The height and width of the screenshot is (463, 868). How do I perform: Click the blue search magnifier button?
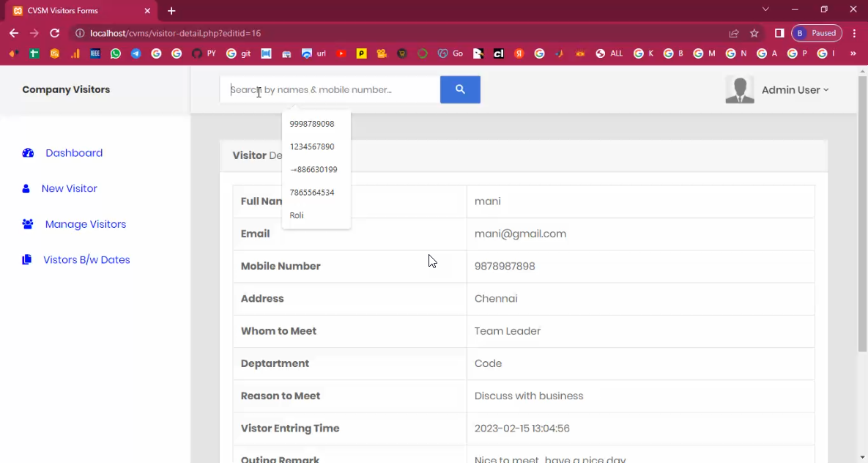click(x=460, y=89)
